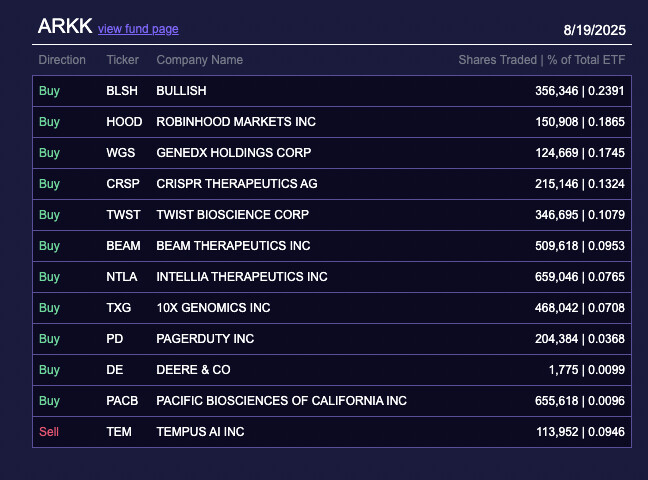
Task: Select the 659,046 | 0.0765 value
Action: [x=579, y=277]
